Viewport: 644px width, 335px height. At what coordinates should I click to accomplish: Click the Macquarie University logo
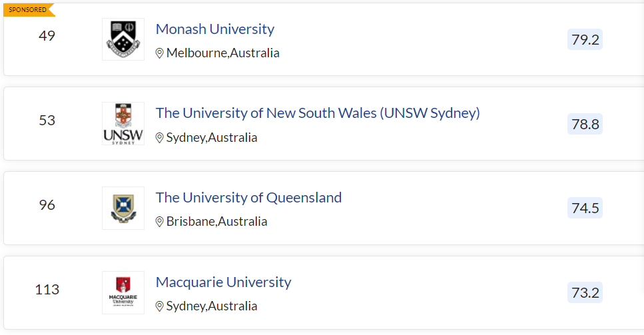point(123,292)
